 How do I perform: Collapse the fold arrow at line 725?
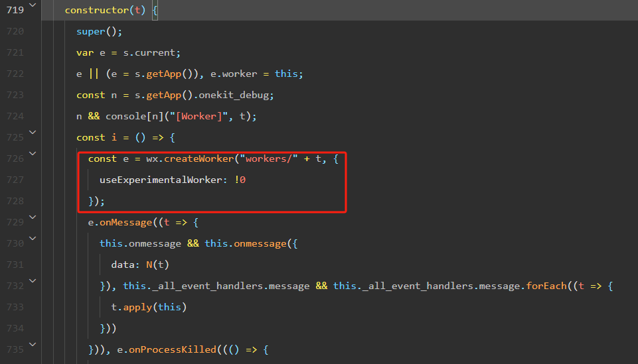(33, 133)
